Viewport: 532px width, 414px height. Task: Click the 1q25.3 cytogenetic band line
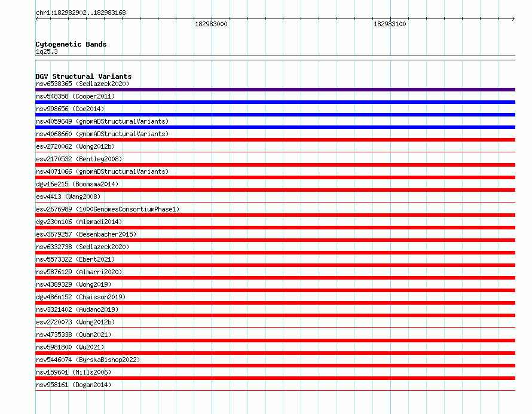(x=275, y=58)
